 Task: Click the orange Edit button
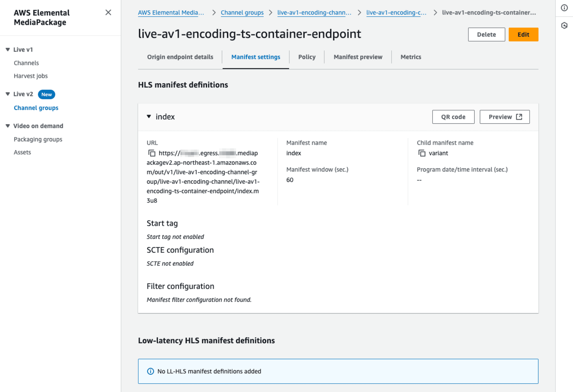point(523,35)
